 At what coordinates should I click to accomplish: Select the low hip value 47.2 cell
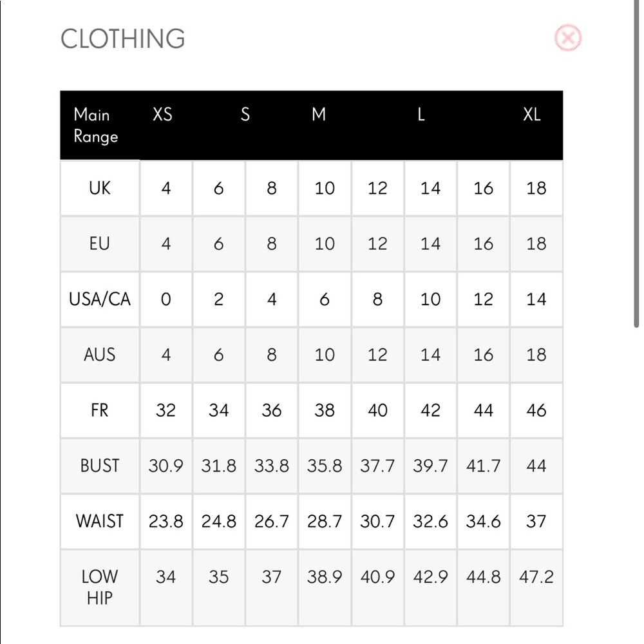pos(536,588)
